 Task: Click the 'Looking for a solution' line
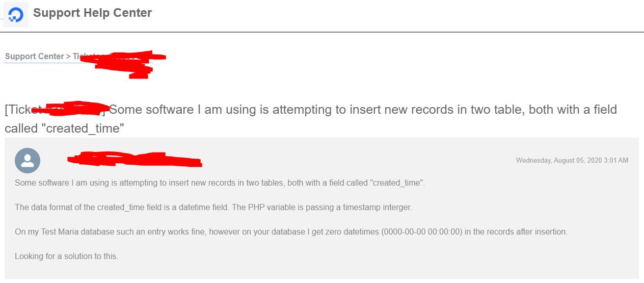(x=66, y=256)
